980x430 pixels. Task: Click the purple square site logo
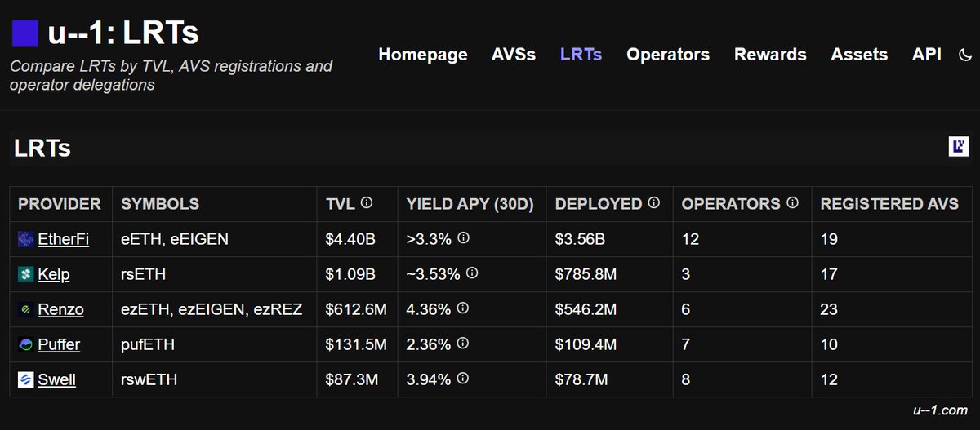coord(25,33)
